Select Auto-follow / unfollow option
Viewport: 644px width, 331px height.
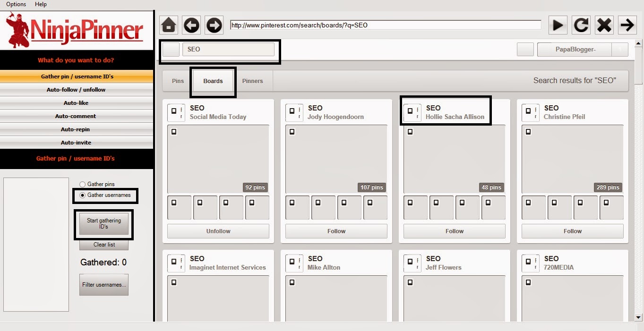pyautogui.click(x=77, y=90)
